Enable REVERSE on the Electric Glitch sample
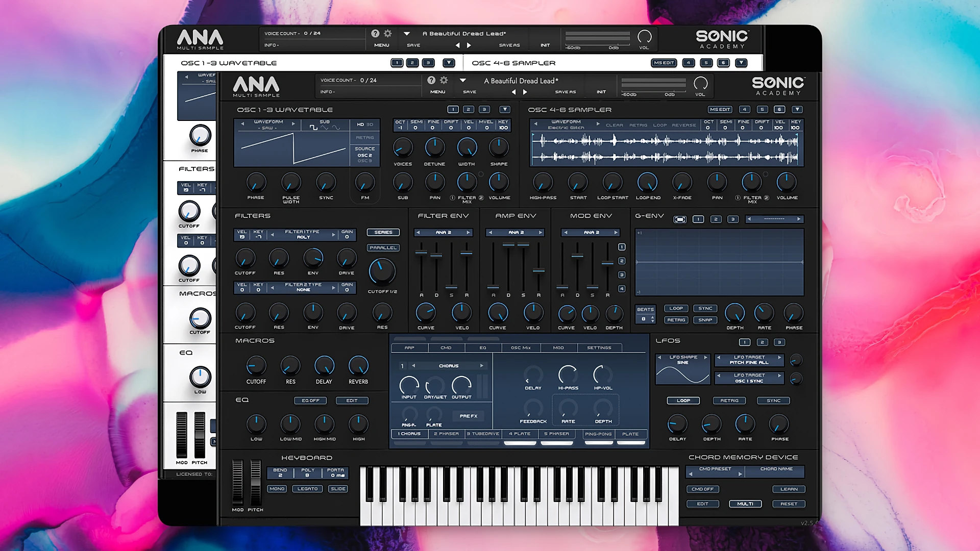 pyautogui.click(x=684, y=125)
